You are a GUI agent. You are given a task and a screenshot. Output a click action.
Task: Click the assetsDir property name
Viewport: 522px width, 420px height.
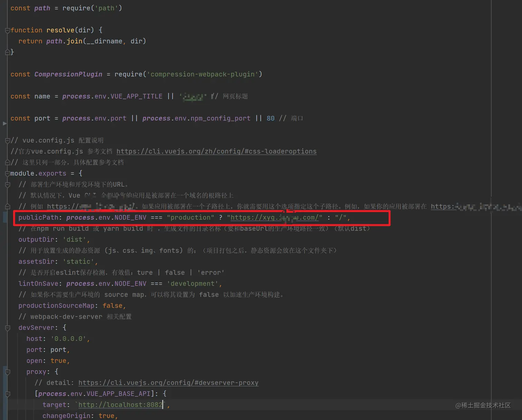pos(37,261)
